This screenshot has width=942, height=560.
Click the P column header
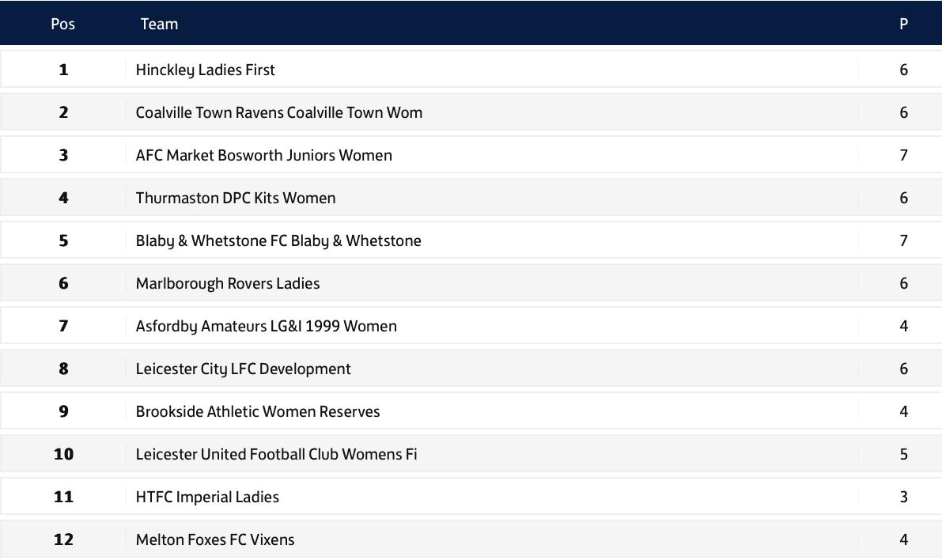tap(903, 24)
